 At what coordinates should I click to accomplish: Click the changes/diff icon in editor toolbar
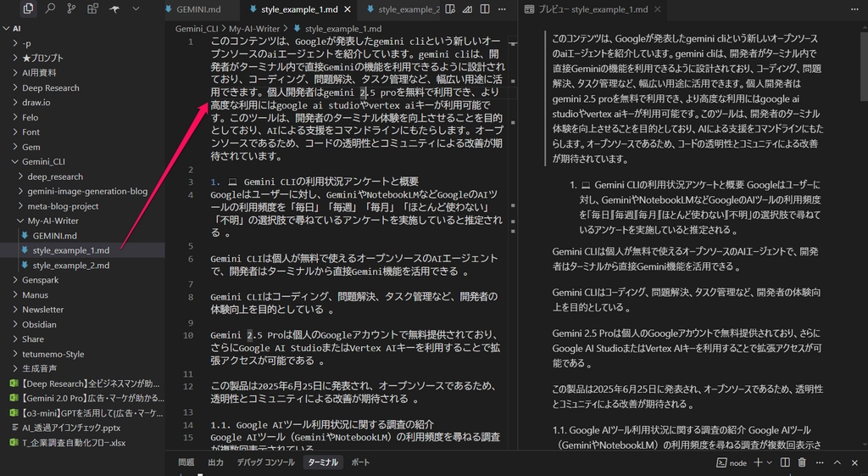[x=468, y=8]
